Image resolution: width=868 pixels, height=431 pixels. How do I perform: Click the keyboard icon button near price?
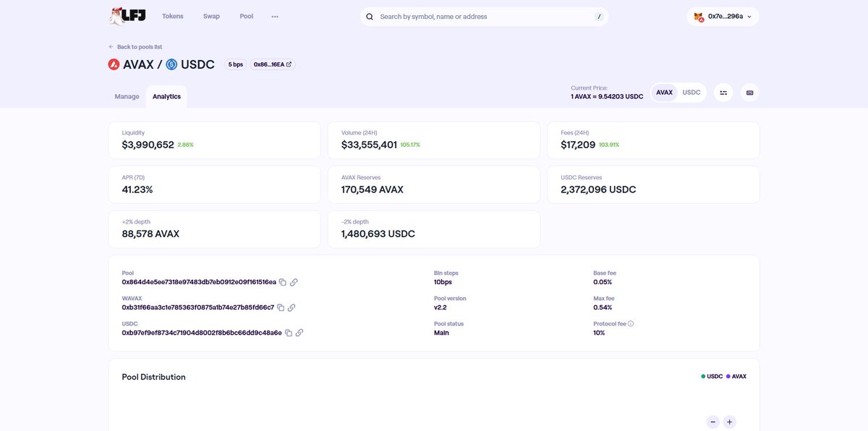[x=749, y=93]
